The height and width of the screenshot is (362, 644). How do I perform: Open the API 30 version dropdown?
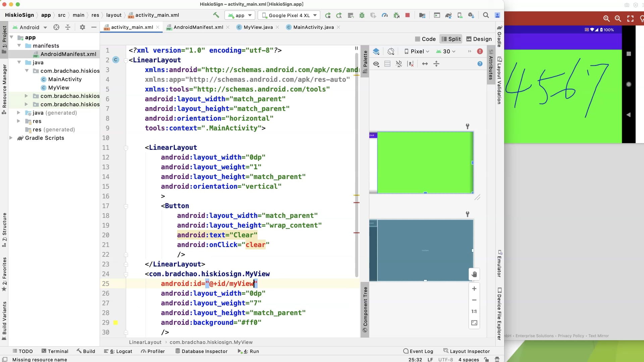[x=446, y=51]
